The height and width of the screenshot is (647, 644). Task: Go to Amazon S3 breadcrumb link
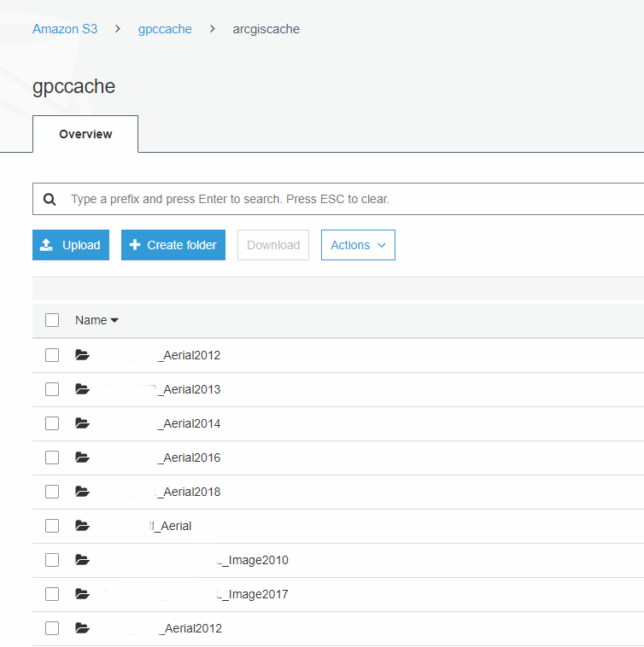coord(65,29)
